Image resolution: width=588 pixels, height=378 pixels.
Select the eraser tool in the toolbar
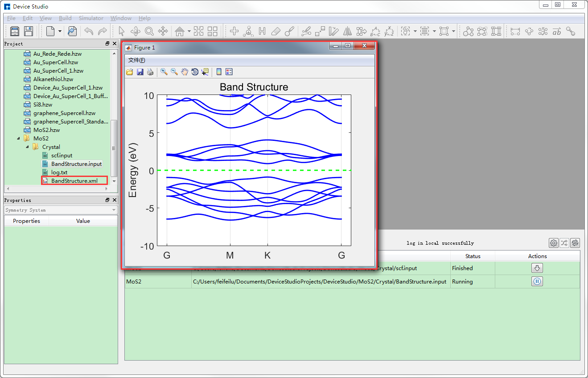[276, 31]
